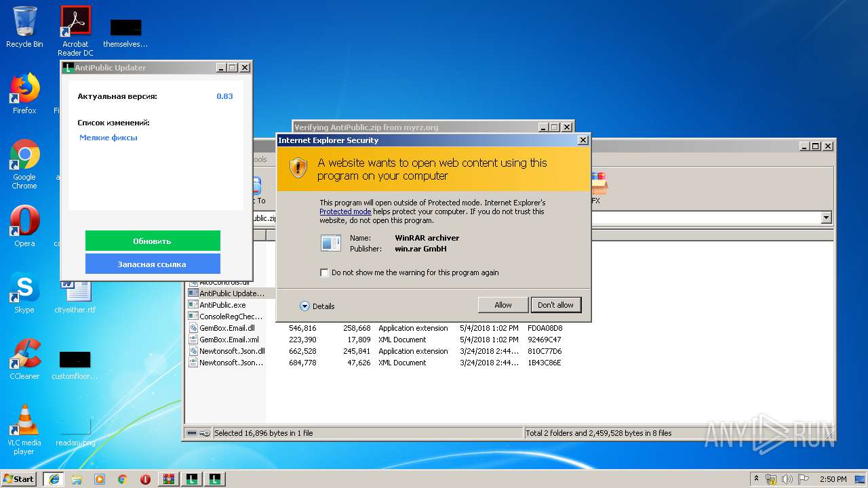Image resolution: width=868 pixels, height=488 pixels.
Task: Close Internet Explorer Security dialog
Action: (583, 140)
